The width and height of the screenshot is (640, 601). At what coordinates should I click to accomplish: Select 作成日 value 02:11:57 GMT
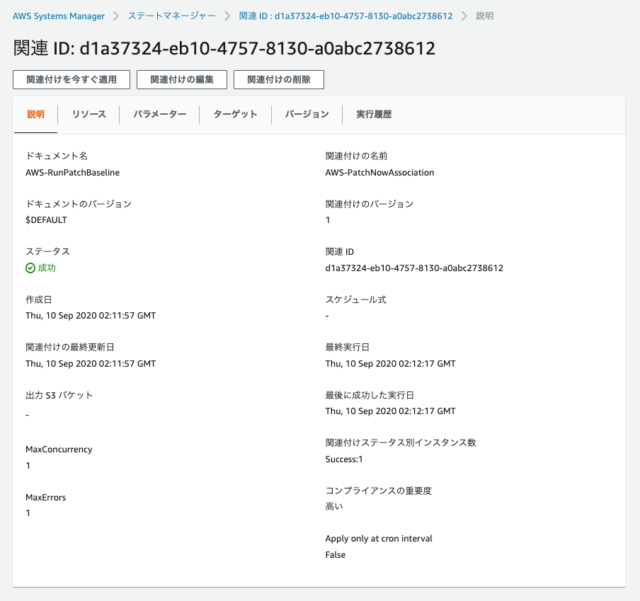click(x=91, y=316)
